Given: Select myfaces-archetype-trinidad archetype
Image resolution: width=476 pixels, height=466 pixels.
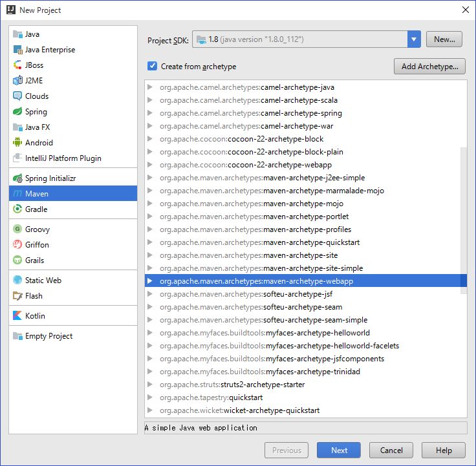Looking at the screenshot, I should 306,372.
